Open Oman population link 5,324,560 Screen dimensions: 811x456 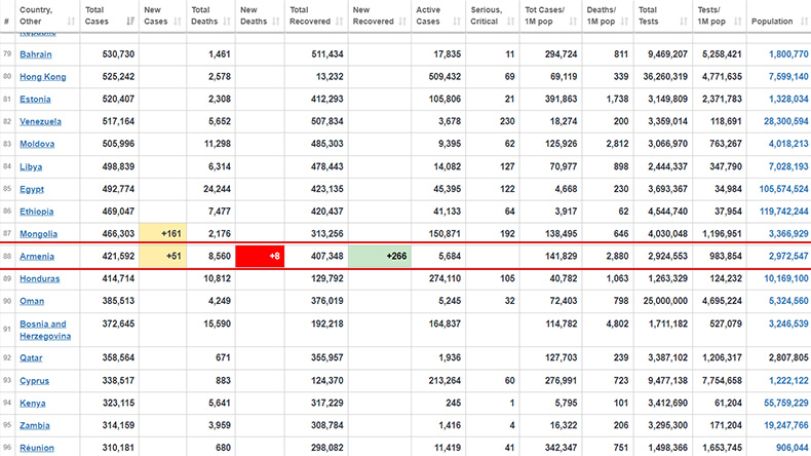tap(788, 301)
